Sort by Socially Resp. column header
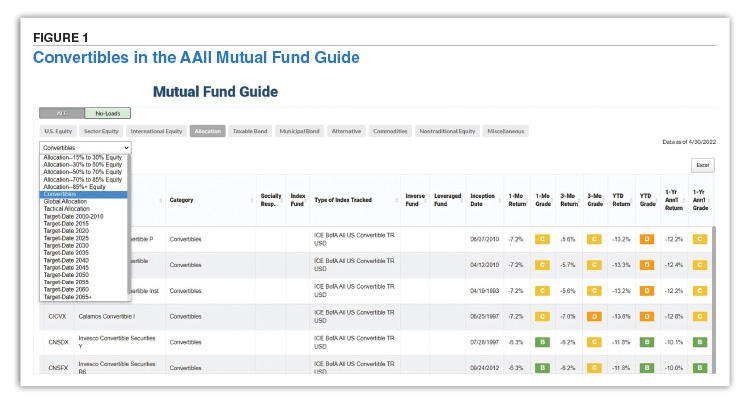The height and width of the screenshot is (406, 750). [271, 200]
